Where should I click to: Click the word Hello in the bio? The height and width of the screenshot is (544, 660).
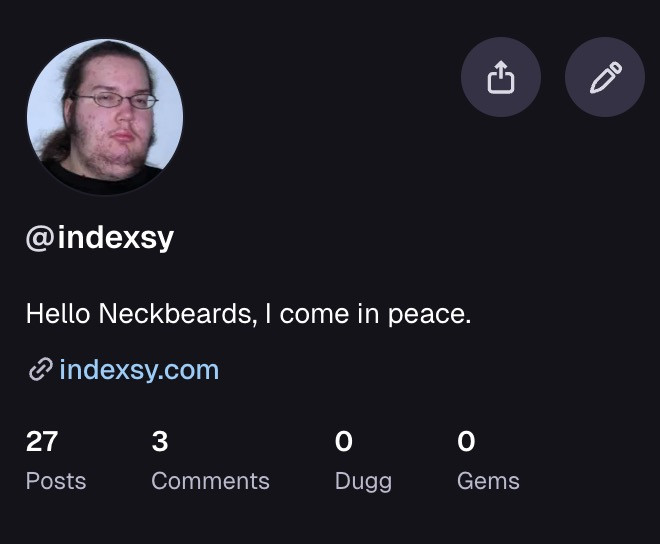[x=58, y=314]
